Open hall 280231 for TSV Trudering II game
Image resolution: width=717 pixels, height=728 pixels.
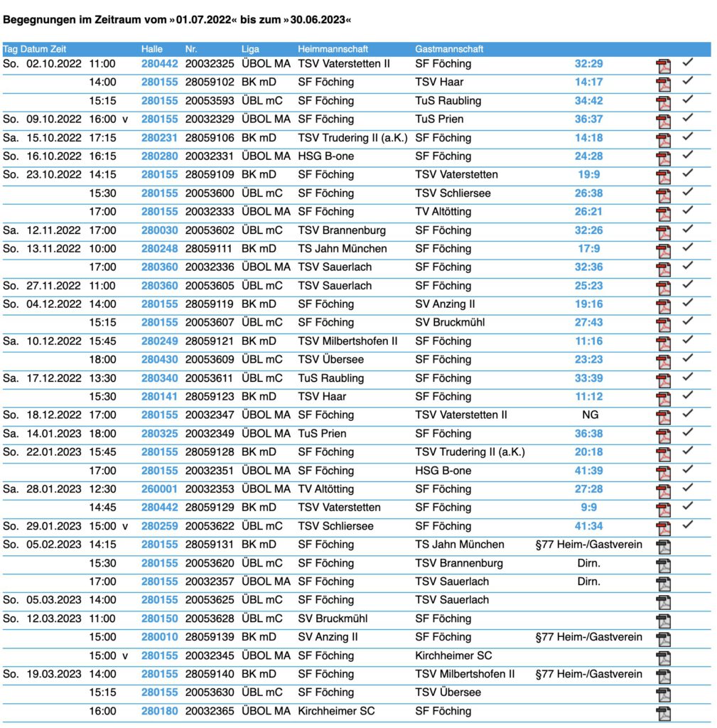tap(159, 138)
